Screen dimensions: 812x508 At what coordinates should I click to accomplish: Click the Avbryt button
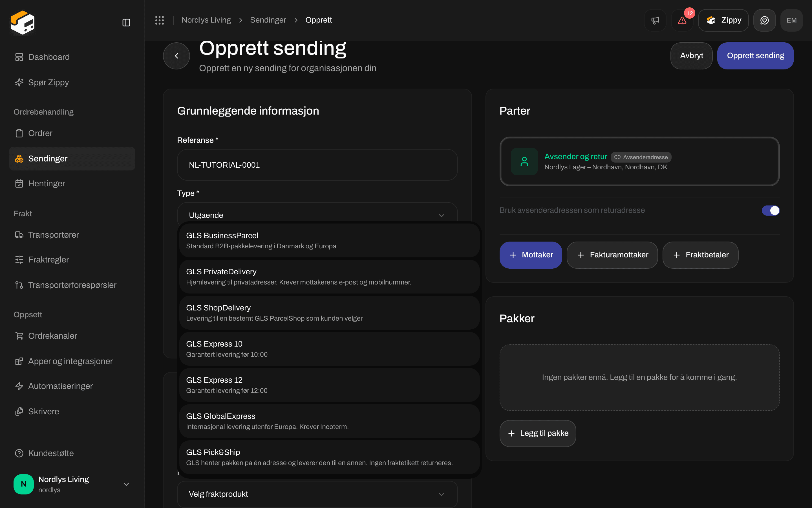point(691,56)
